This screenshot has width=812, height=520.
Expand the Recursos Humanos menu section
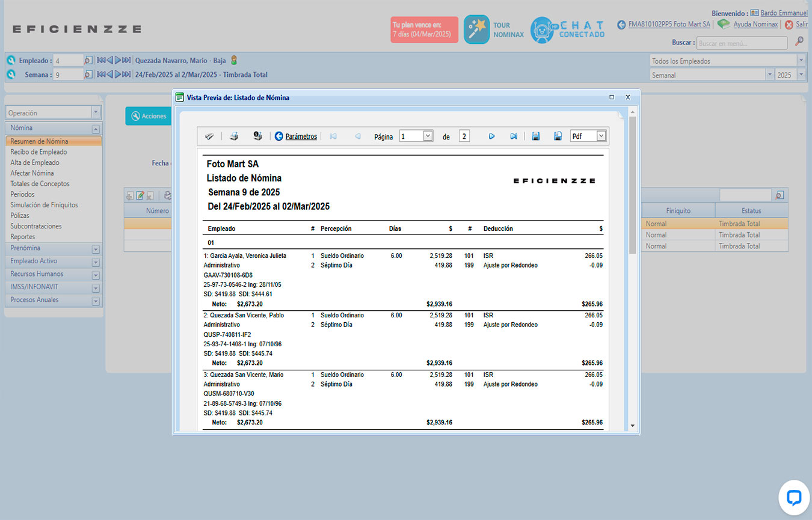click(x=96, y=275)
